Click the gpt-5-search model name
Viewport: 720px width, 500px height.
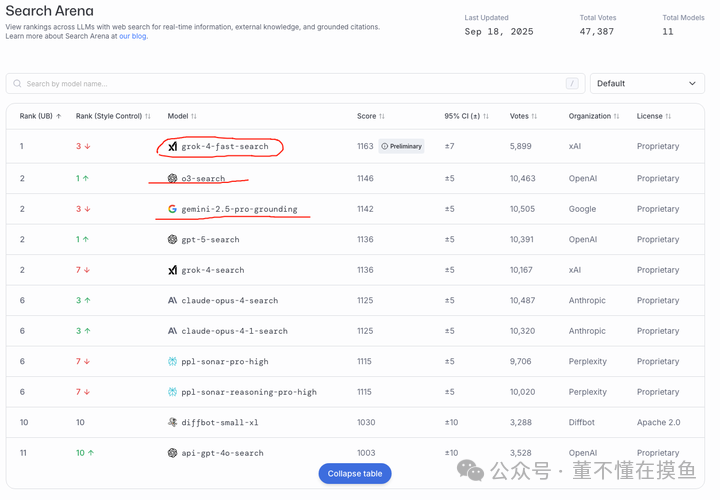[210, 240]
